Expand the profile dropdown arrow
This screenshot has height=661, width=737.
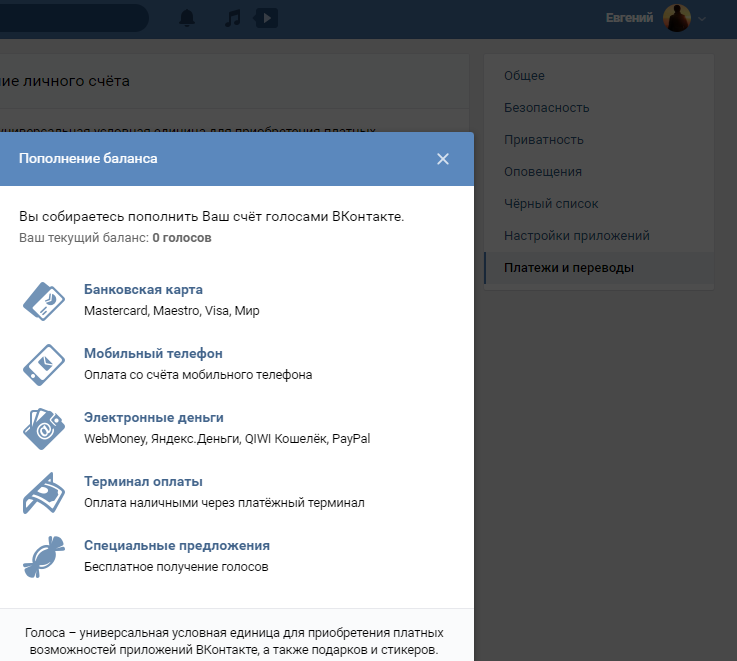coord(702,19)
